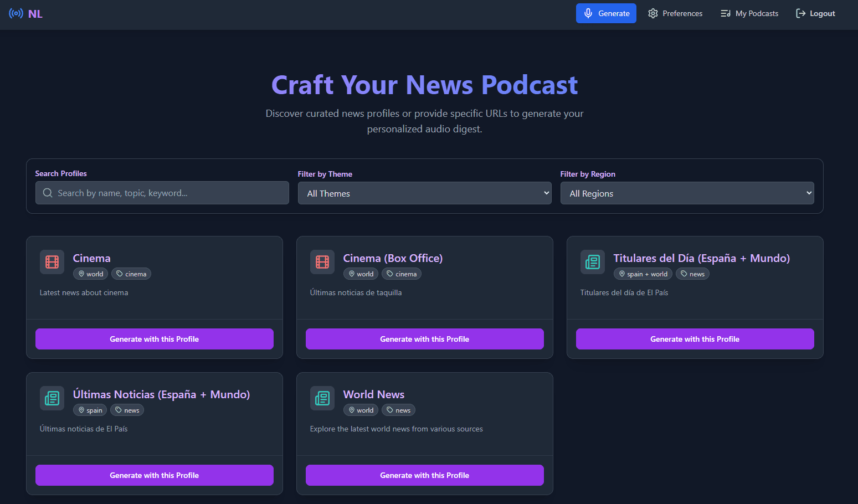This screenshot has height=504, width=858.
Task: Select the World News profile title
Action: (373, 394)
